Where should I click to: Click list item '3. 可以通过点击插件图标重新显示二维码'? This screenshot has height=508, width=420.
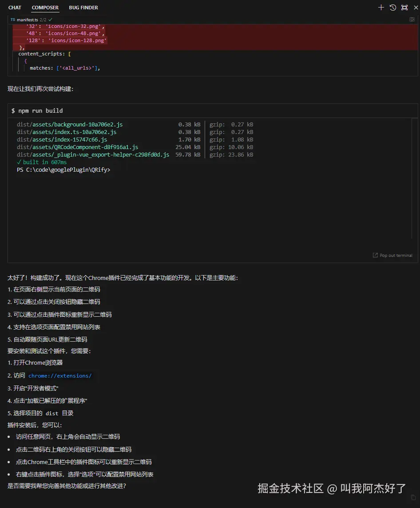click(x=59, y=315)
